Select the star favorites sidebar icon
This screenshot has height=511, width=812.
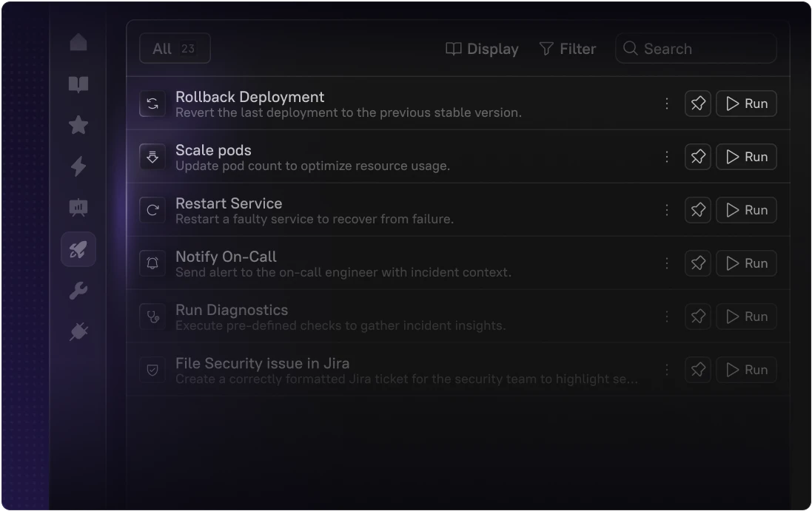[78, 125]
